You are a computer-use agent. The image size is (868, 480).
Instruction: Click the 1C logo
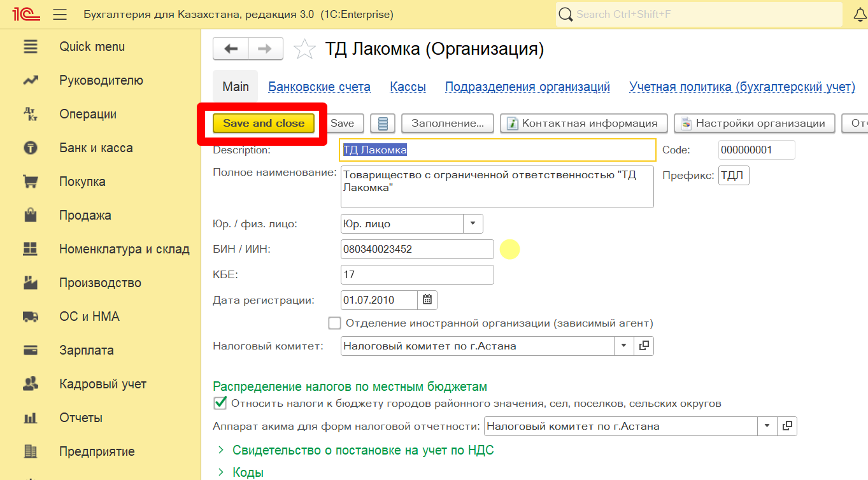point(26,15)
